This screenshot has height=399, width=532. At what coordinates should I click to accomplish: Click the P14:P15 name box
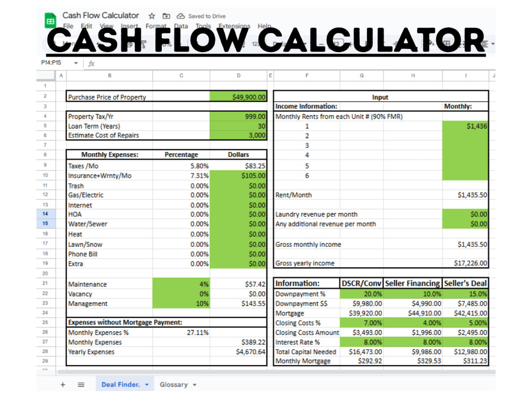52,63
